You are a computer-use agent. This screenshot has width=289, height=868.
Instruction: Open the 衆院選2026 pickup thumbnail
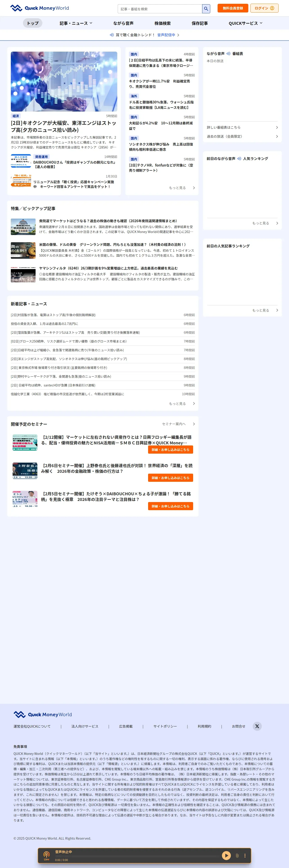(23, 227)
